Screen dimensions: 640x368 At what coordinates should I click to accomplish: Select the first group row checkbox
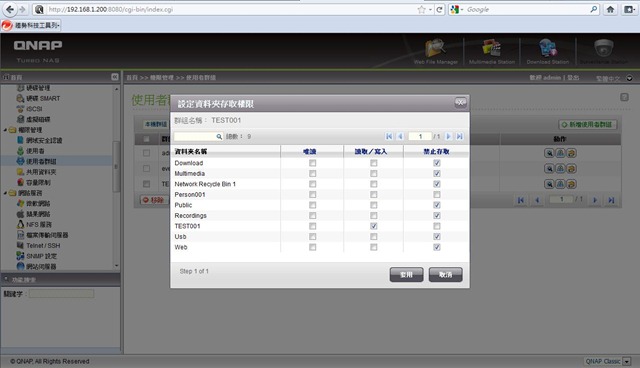click(146, 153)
